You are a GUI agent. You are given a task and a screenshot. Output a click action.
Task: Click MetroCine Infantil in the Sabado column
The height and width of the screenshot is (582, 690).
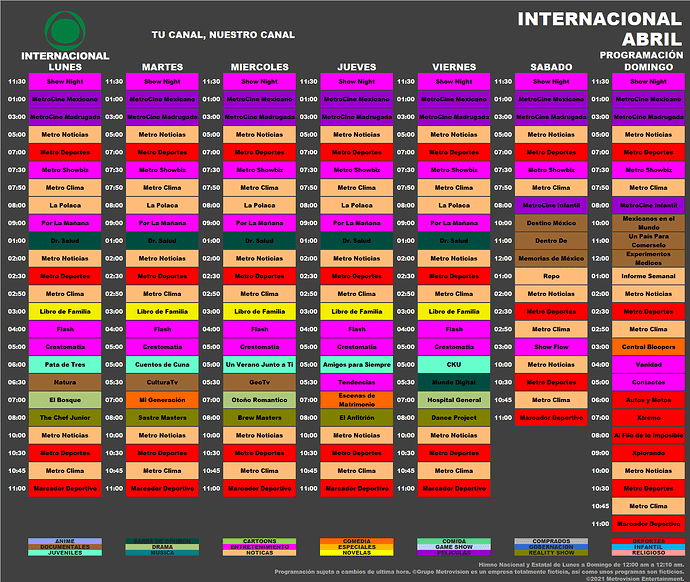(551, 205)
